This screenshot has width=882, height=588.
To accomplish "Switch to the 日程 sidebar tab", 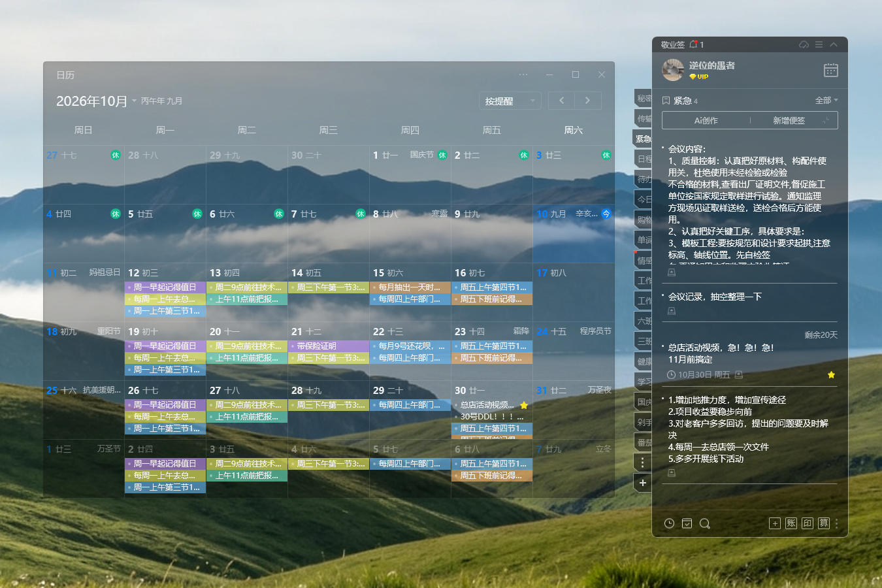I will pyautogui.click(x=643, y=159).
